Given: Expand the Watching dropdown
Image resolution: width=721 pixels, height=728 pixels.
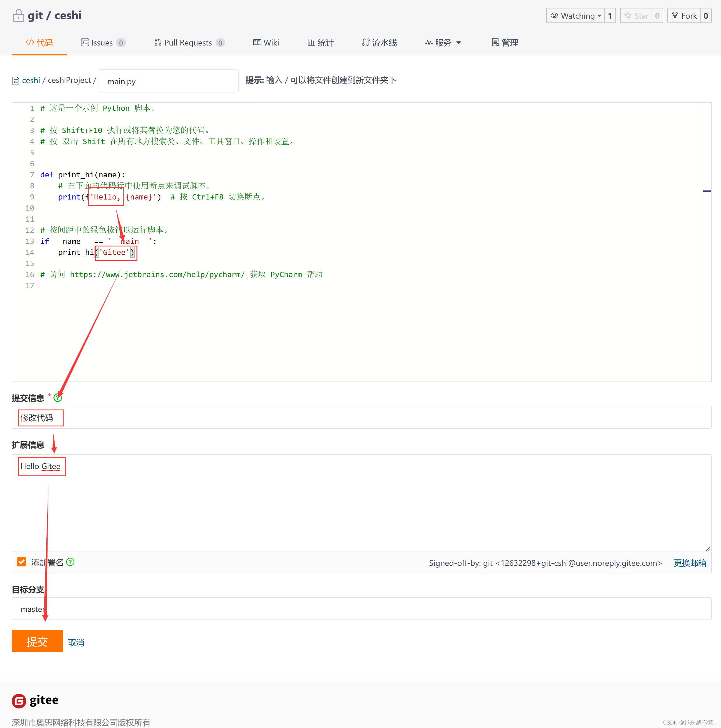Looking at the screenshot, I should [575, 16].
